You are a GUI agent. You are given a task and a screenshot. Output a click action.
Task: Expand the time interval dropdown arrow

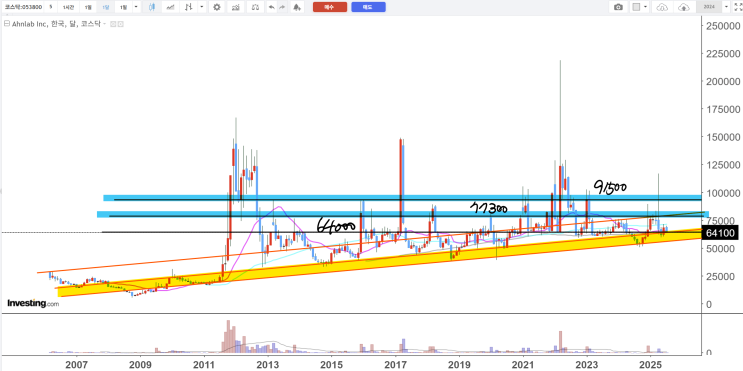click(x=136, y=7)
